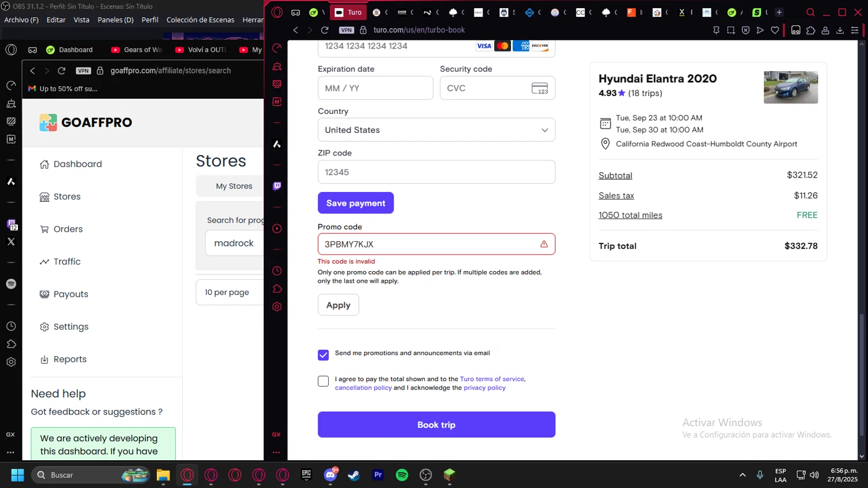This screenshot has width=868, height=488.
Task: Open settings gear in red Opera sidebar
Action: click(277, 306)
